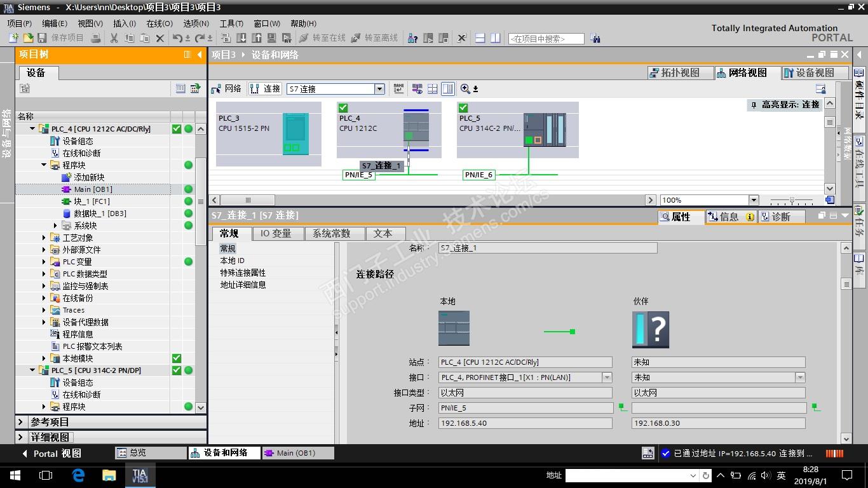Click the cut scissors icon in toolbar
The width and height of the screenshot is (868, 488).
114,38
